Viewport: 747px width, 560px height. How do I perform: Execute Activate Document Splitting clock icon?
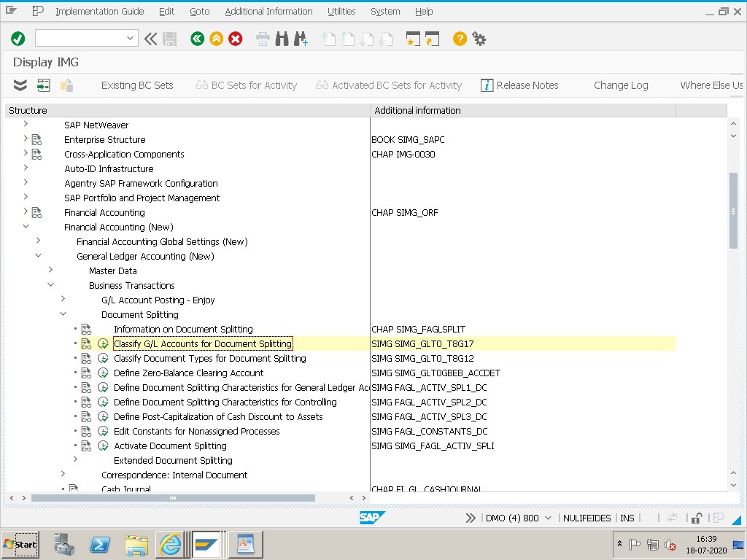coord(103,446)
